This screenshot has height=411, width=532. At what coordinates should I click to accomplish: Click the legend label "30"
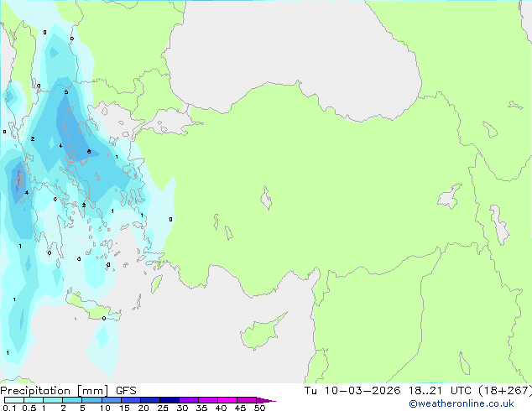pos(182,408)
